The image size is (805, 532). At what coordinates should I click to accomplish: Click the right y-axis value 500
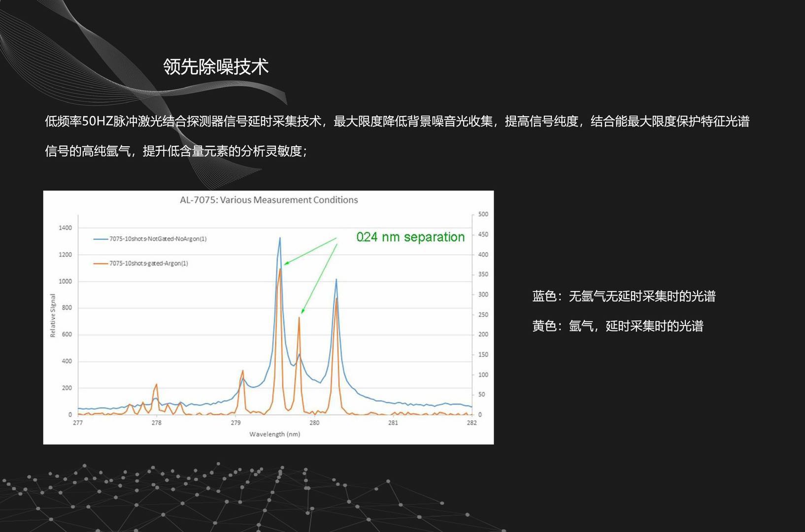[483, 214]
